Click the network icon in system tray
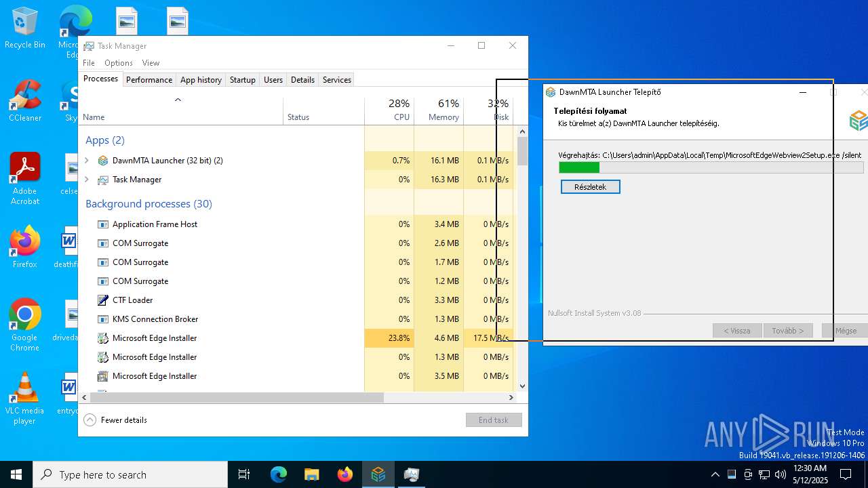 click(x=764, y=474)
